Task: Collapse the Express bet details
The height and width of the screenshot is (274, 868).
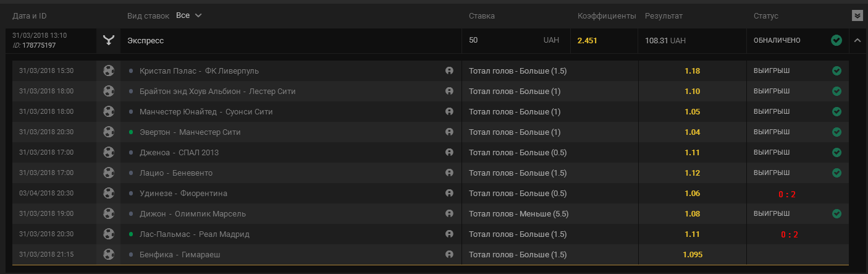Action: (857, 41)
